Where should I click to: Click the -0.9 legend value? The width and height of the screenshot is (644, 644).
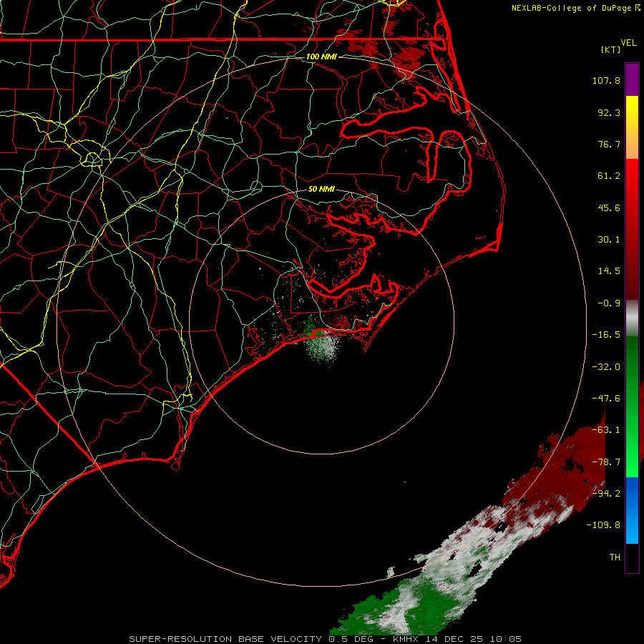click(x=609, y=303)
